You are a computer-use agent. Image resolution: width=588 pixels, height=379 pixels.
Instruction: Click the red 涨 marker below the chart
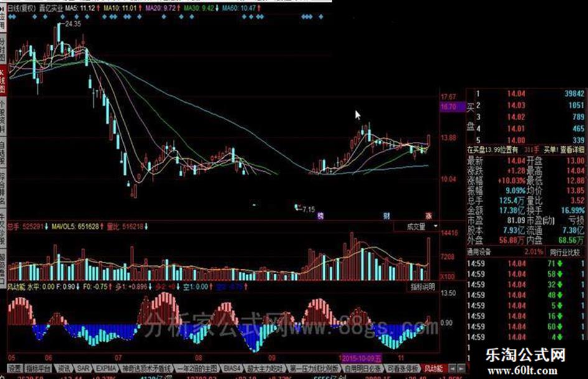pos(429,216)
